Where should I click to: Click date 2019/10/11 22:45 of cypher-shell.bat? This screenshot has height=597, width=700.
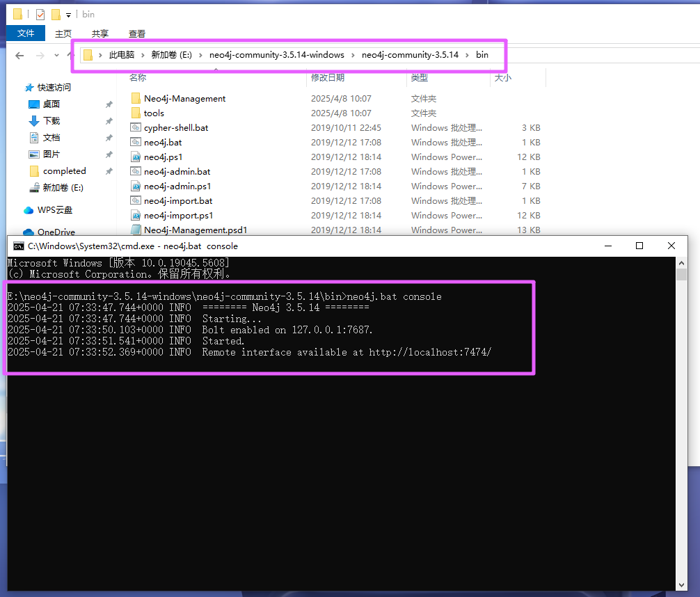(x=346, y=128)
